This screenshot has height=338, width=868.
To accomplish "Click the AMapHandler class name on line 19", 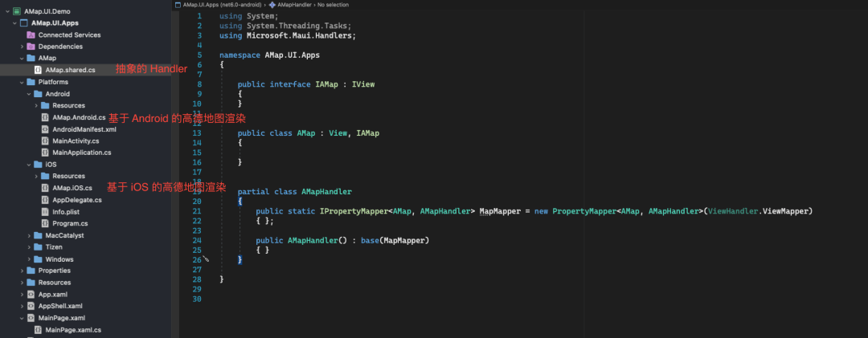I will (x=326, y=191).
